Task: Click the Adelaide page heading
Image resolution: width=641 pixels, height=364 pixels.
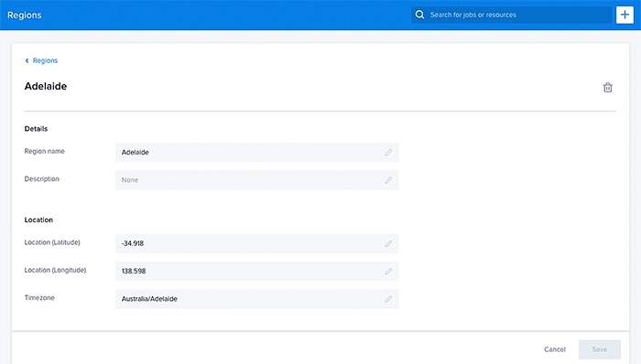Action: [x=46, y=86]
